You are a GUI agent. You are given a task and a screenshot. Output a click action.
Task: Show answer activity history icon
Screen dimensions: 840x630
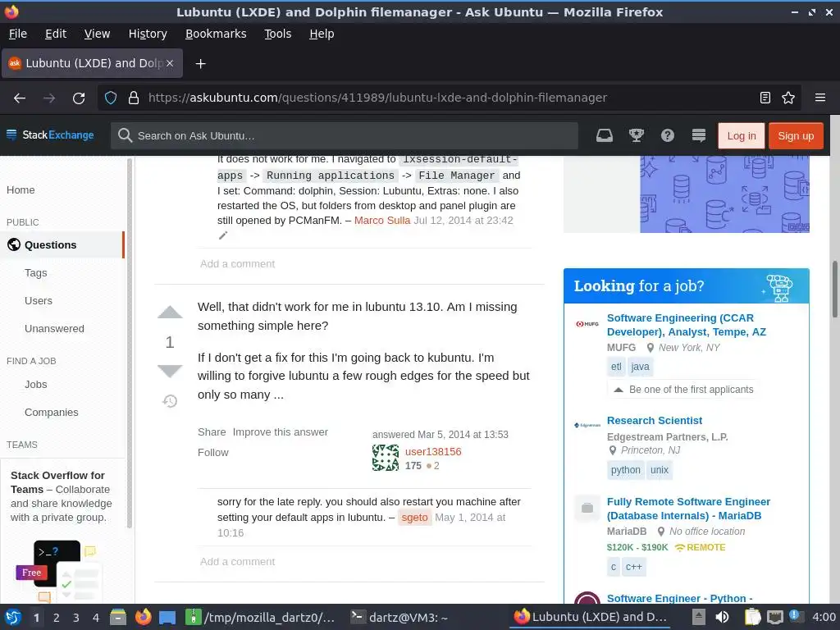(x=170, y=400)
